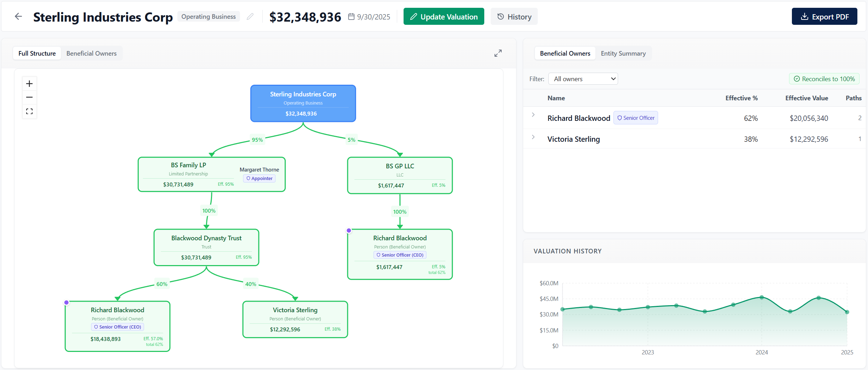Expand the Richard Blackwood owner row
Image resolution: width=868 pixels, height=370 pixels.
(x=533, y=115)
